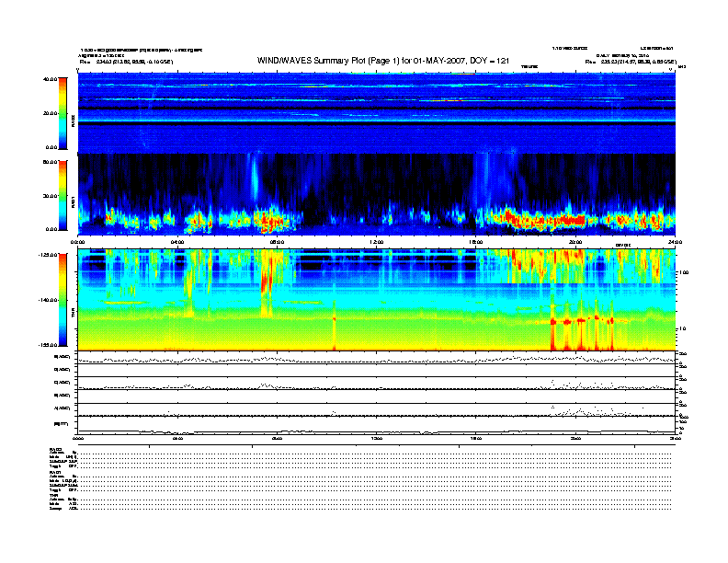The width and height of the screenshot is (728, 563).
Task: Click the 100 tick label right of TNR
Action: [x=684, y=272]
